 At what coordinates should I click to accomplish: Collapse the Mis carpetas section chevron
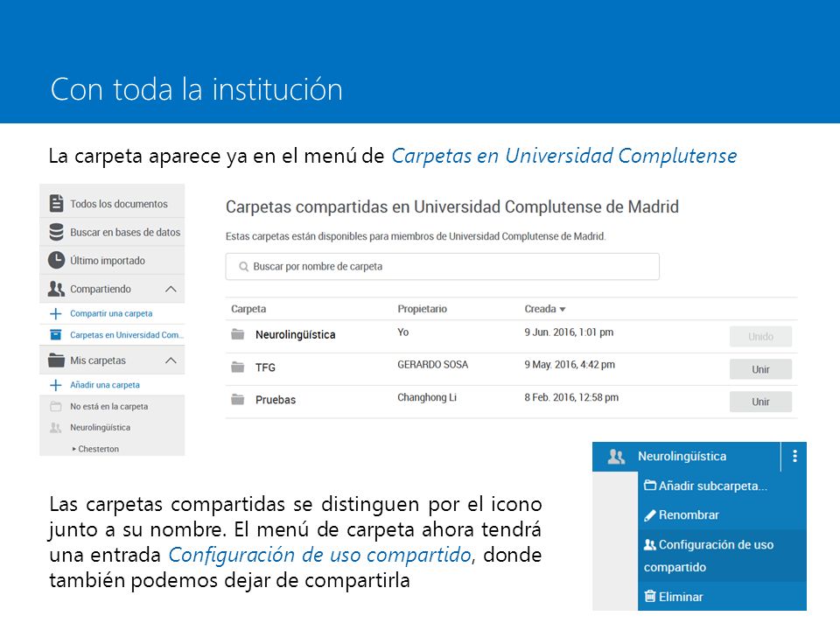coord(171,360)
